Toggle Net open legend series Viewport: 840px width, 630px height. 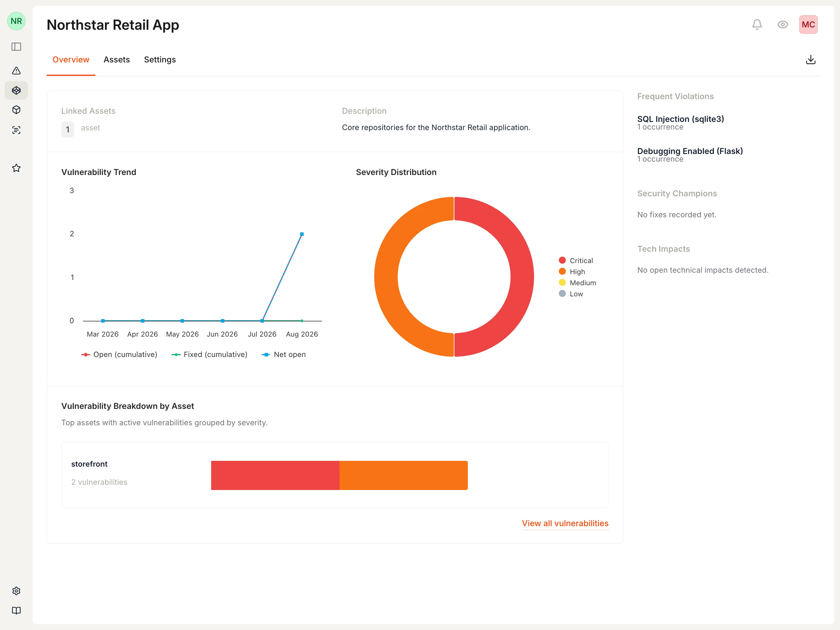284,354
